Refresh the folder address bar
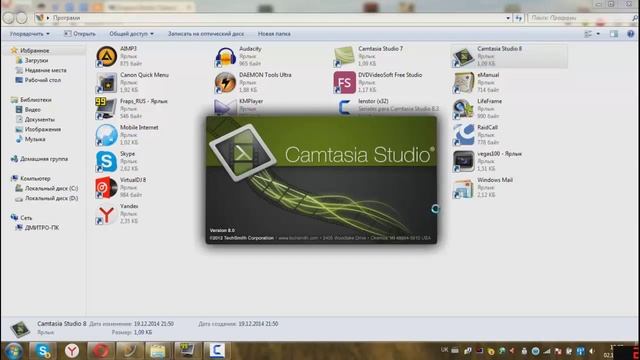This screenshot has width=640, height=360. 519,18
